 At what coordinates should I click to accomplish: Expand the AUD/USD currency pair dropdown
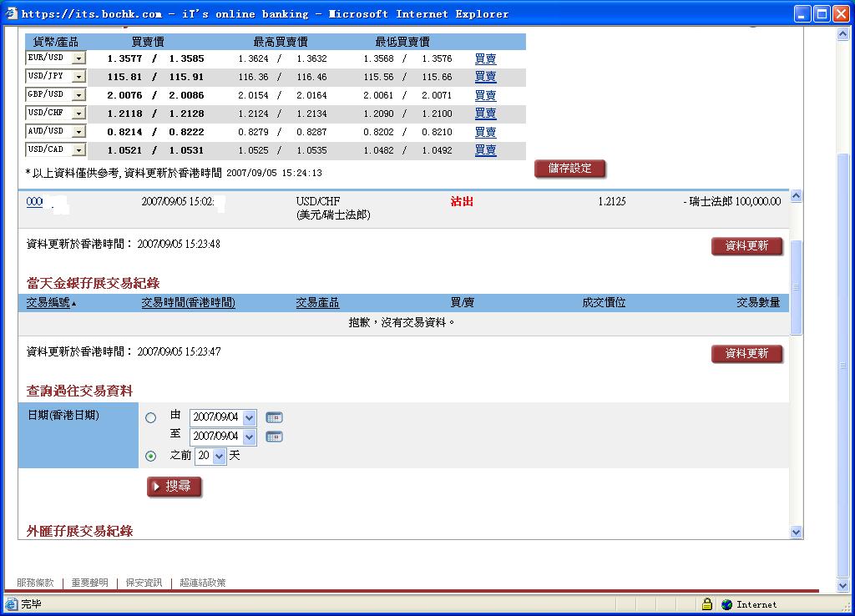[x=79, y=131]
